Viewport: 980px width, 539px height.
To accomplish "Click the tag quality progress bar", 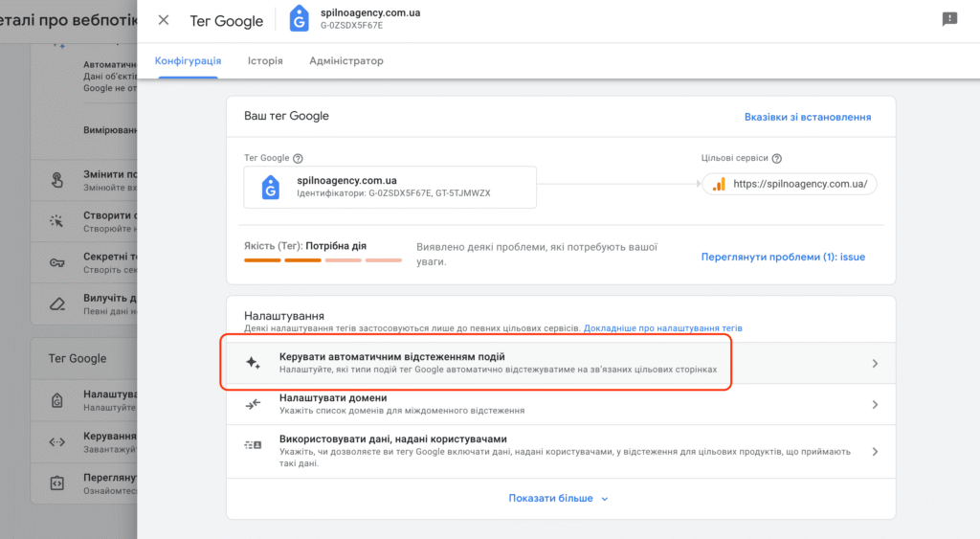I will click(323, 260).
